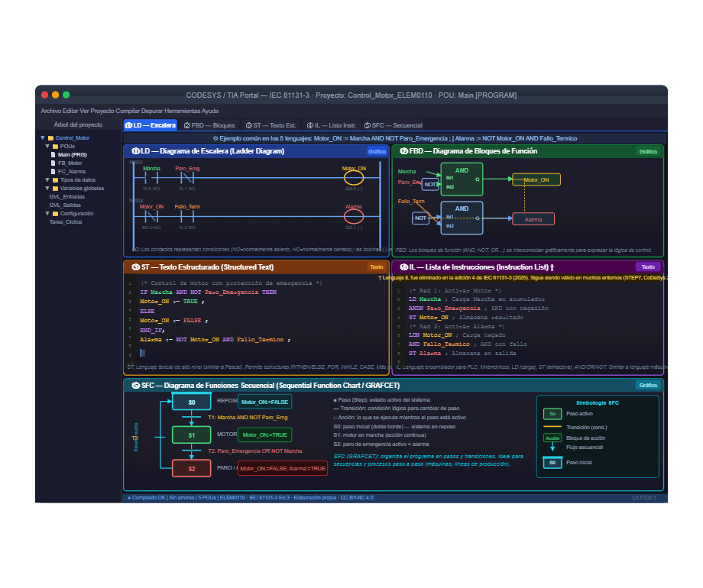Image resolution: width=703 pixels, height=588 pixels.
Task: Click the POUs folder icon
Action: point(56,147)
